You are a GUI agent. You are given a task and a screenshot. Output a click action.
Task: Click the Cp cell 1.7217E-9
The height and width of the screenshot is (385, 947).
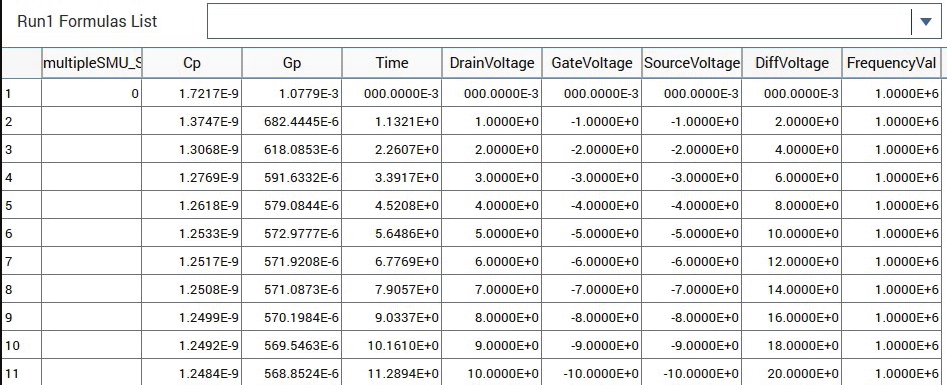pos(192,94)
